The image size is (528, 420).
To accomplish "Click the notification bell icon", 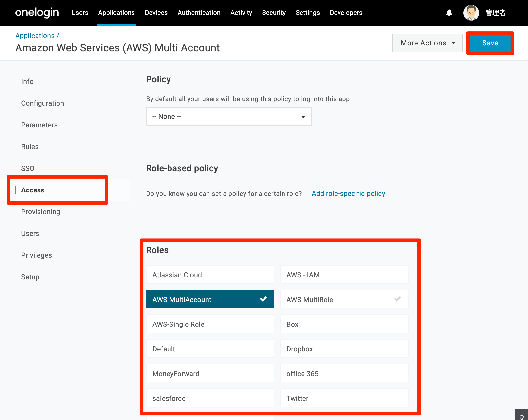I will pyautogui.click(x=449, y=13).
